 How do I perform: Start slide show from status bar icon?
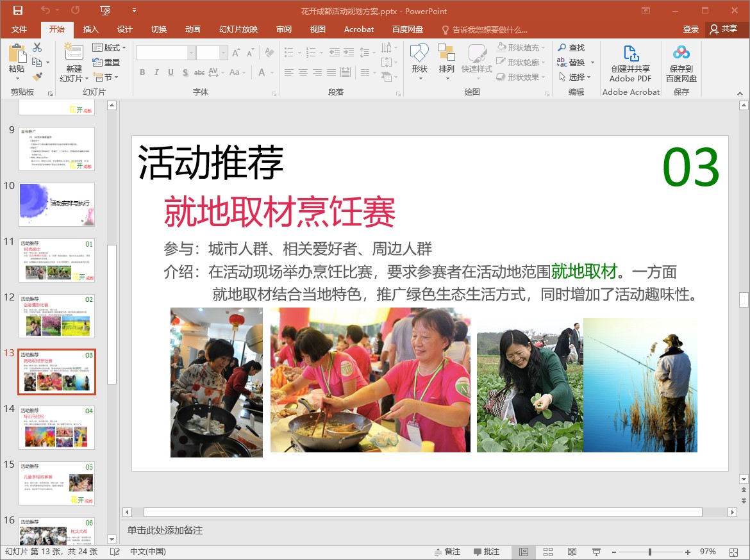pos(596,552)
